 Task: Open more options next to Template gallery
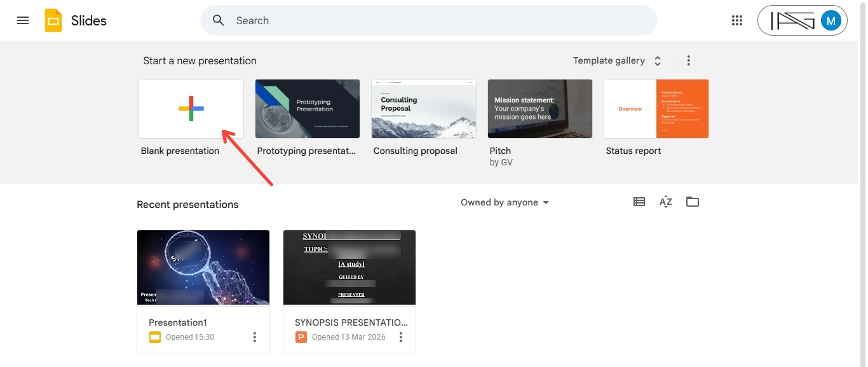click(x=688, y=61)
